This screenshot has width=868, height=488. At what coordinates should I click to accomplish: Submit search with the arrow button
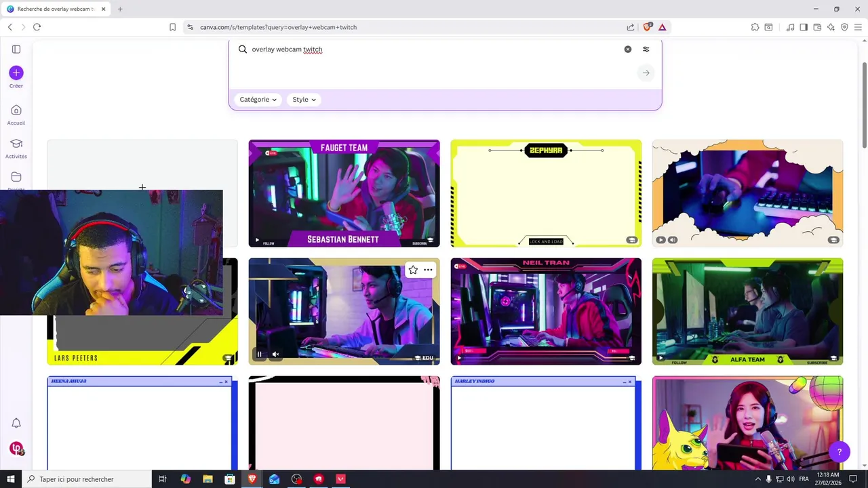(646, 73)
